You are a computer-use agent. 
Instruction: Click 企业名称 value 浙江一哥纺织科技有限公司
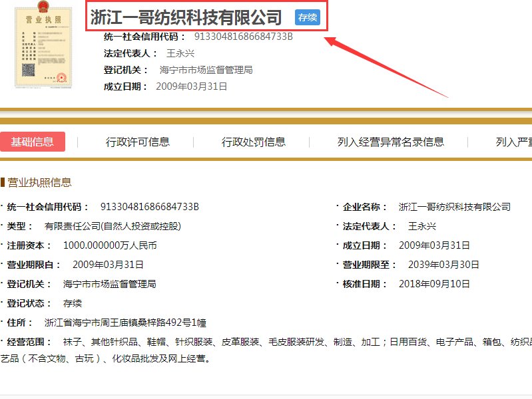[x=454, y=207]
